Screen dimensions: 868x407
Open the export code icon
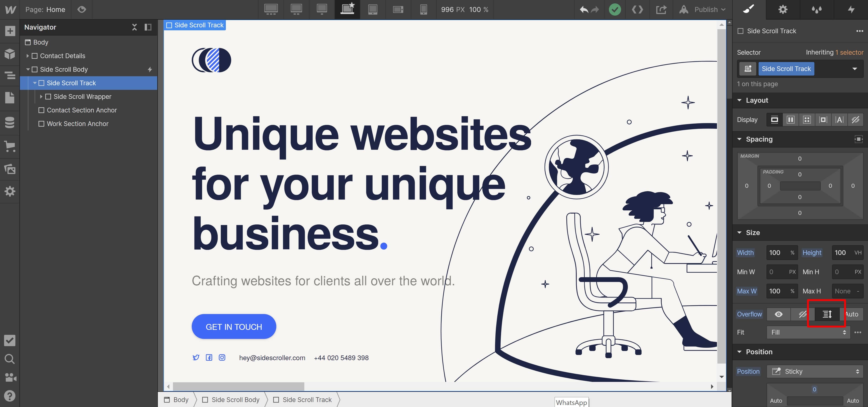pos(661,10)
